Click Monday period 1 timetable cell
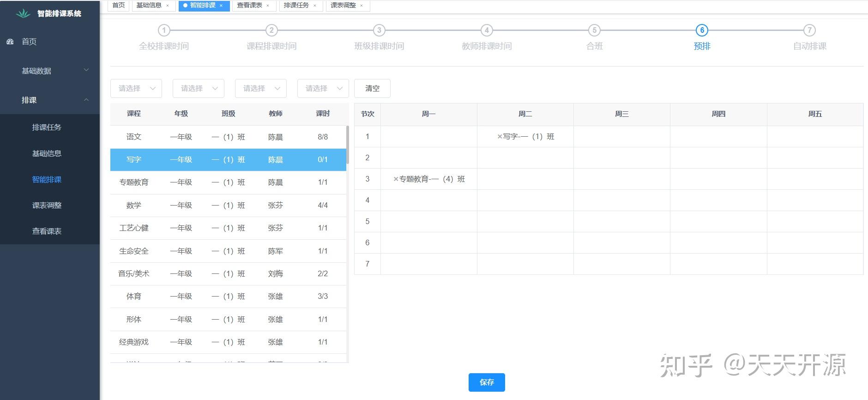This screenshot has height=400, width=868. click(x=429, y=137)
